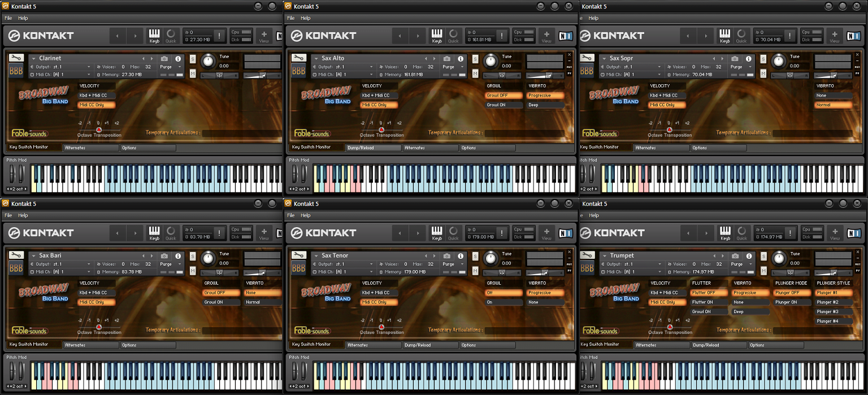Image resolution: width=868 pixels, height=395 pixels.
Task: Click the NI logo in the Sax Tenor window
Action: 565,233
